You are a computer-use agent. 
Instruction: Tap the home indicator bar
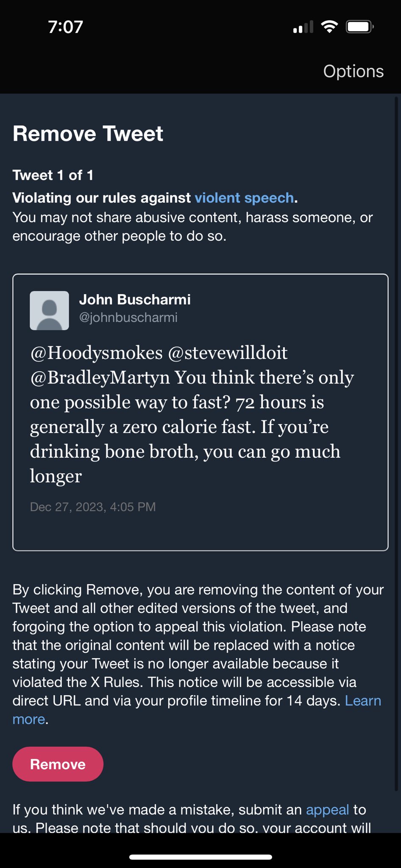pos(200,857)
